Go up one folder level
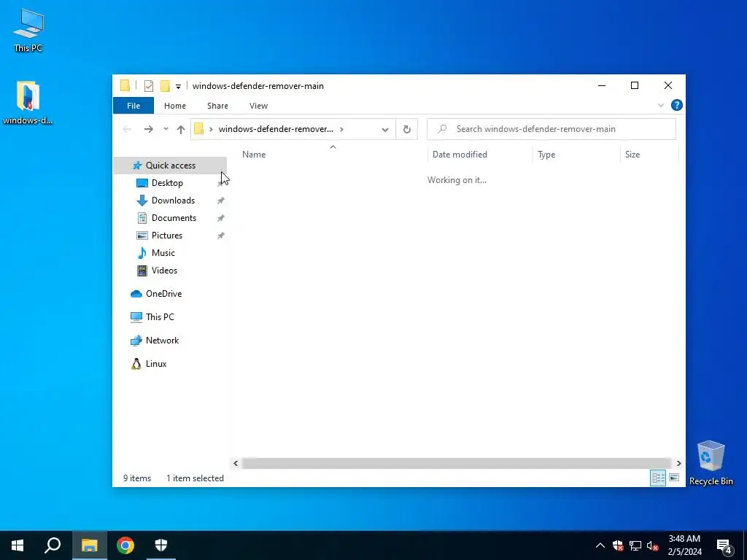Image resolution: width=747 pixels, height=560 pixels. click(181, 129)
